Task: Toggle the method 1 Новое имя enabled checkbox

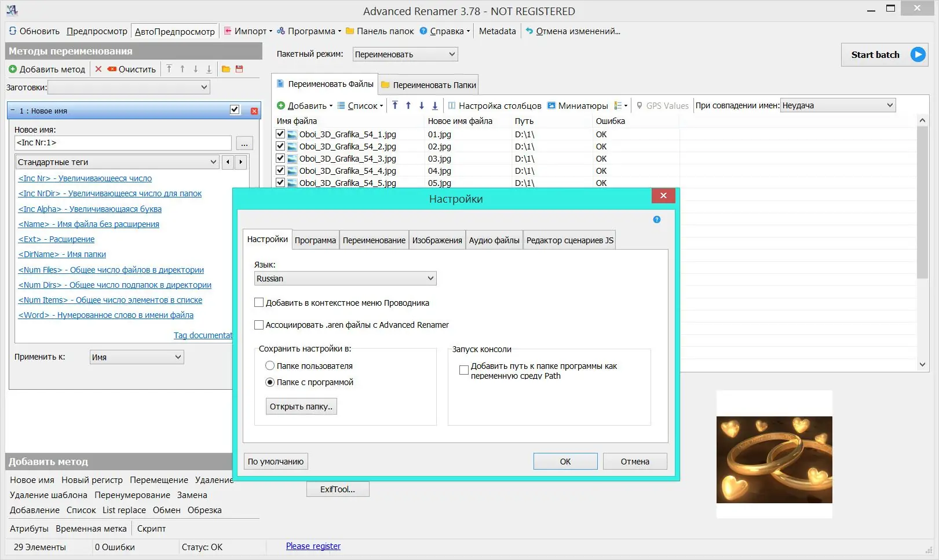Action: [x=235, y=110]
